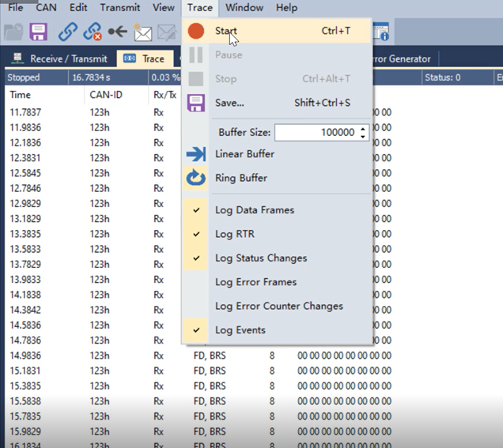Open the Help menu

287,8
